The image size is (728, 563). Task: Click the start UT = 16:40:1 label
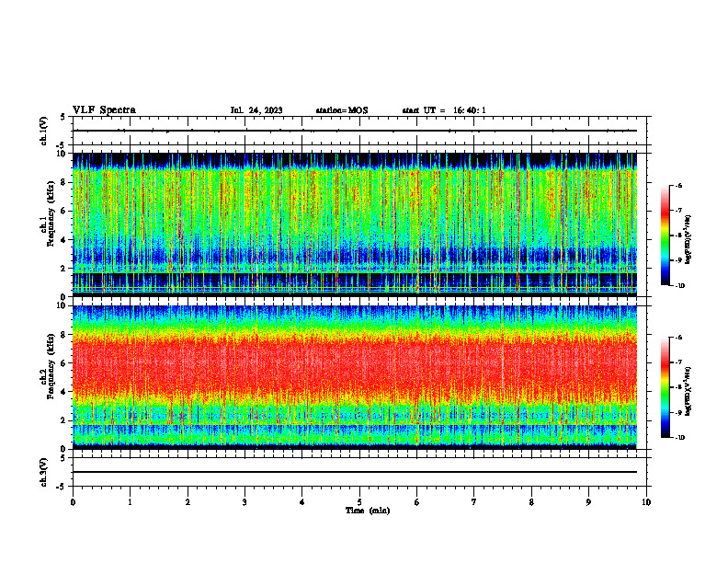tap(444, 110)
